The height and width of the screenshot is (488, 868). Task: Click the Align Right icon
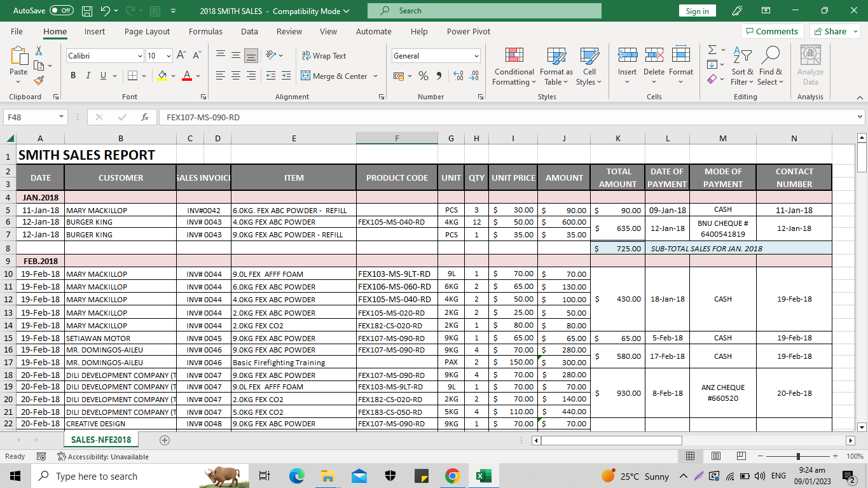(x=251, y=76)
